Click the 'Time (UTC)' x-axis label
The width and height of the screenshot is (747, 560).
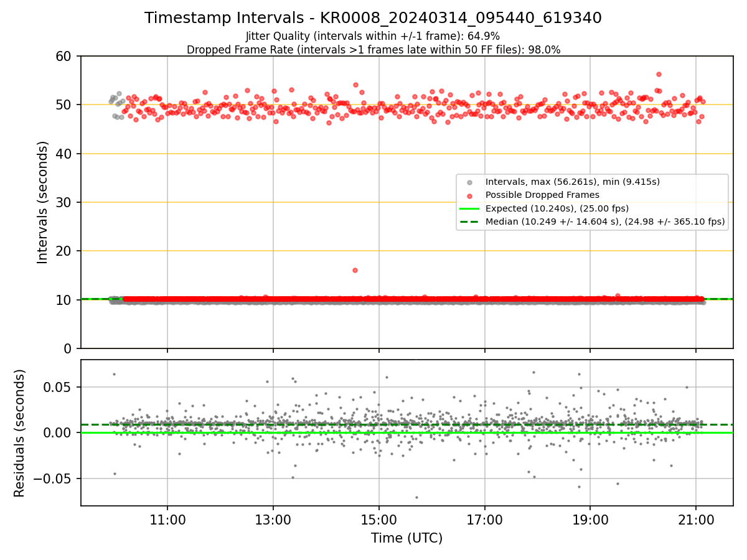click(x=406, y=538)
